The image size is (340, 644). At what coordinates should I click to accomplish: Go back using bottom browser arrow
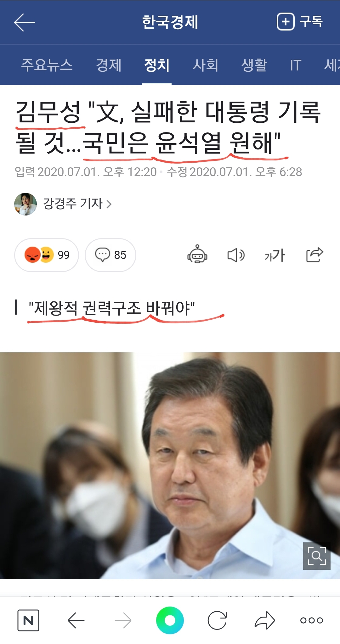pyautogui.click(x=76, y=620)
